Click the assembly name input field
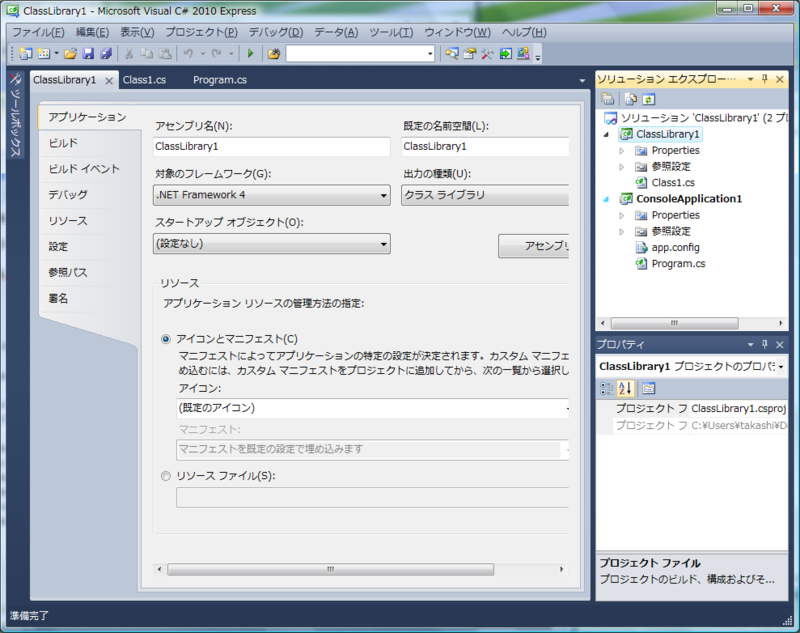The height and width of the screenshot is (633, 800). (271, 146)
